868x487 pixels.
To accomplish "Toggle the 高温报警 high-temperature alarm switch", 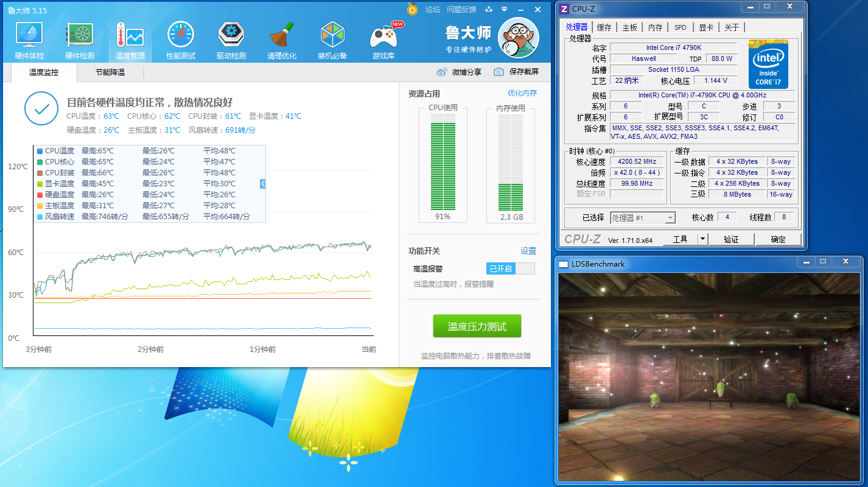I will [511, 268].
